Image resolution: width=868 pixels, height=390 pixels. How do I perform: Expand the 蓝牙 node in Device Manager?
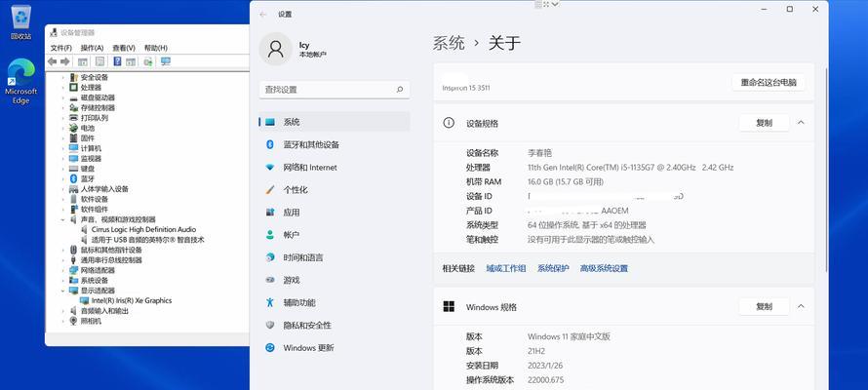click(63, 178)
